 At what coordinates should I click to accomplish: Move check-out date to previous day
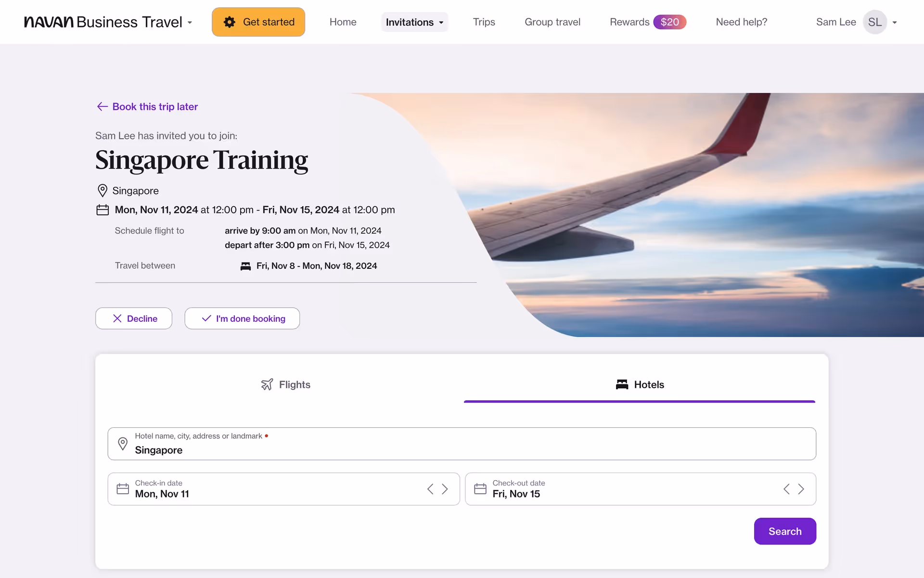[x=786, y=489]
